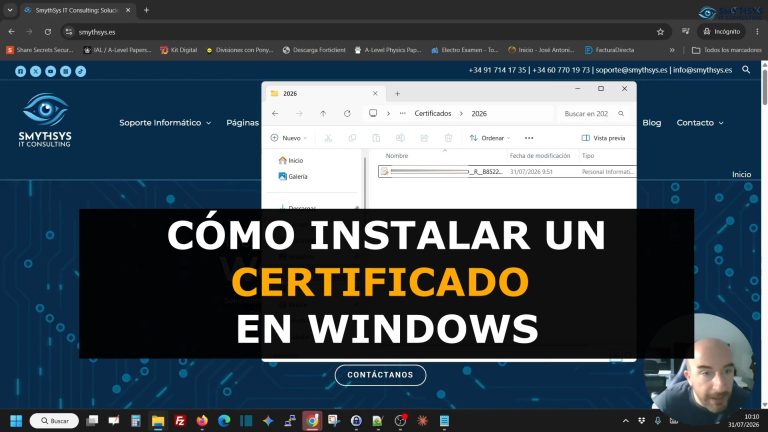
Task: Bookmark this page with the star icon
Action: (660, 32)
